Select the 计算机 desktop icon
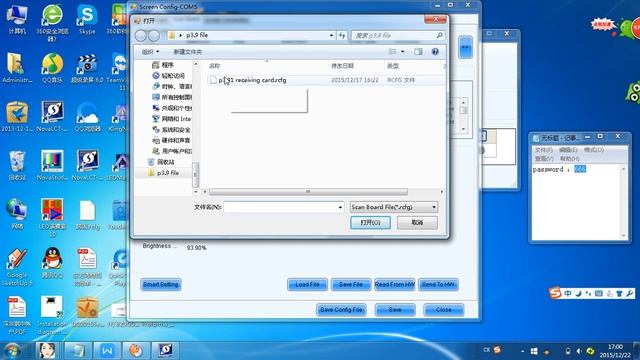640x360 pixels. click(17, 20)
